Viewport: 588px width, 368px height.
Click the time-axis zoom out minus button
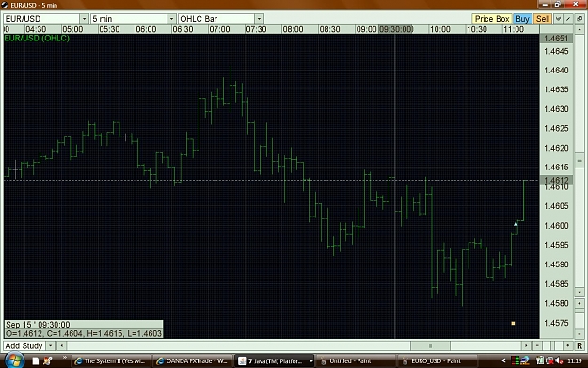[x=537, y=345]
